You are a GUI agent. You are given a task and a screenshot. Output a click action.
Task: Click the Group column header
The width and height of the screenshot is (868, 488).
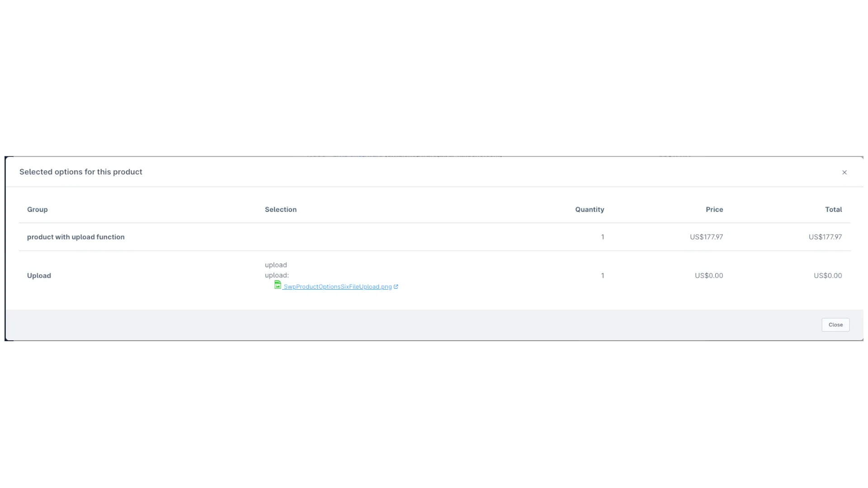(38, 210)
